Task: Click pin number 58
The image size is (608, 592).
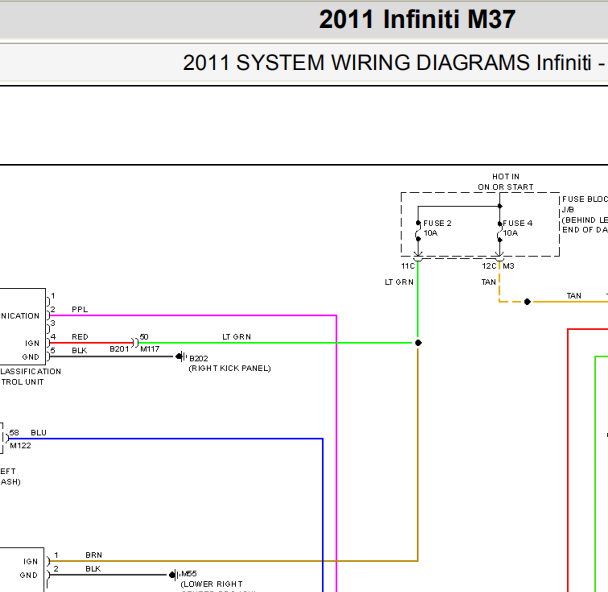Action: point(14,433)
